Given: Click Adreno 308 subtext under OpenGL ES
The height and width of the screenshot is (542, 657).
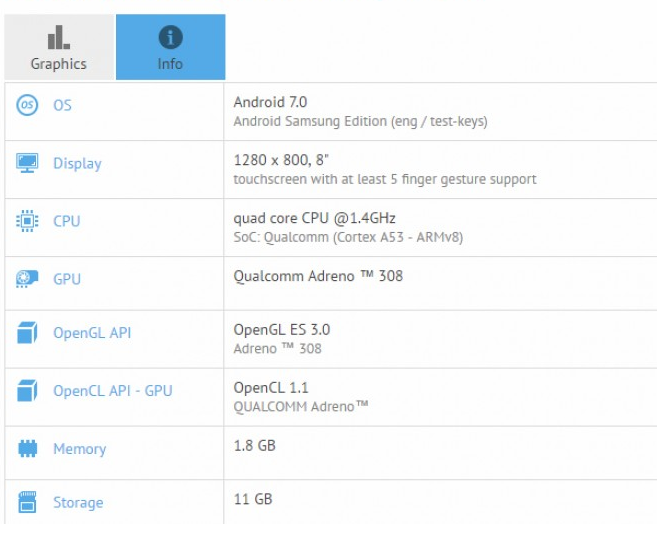Looking at the screenshot, I should click(277, 348).
